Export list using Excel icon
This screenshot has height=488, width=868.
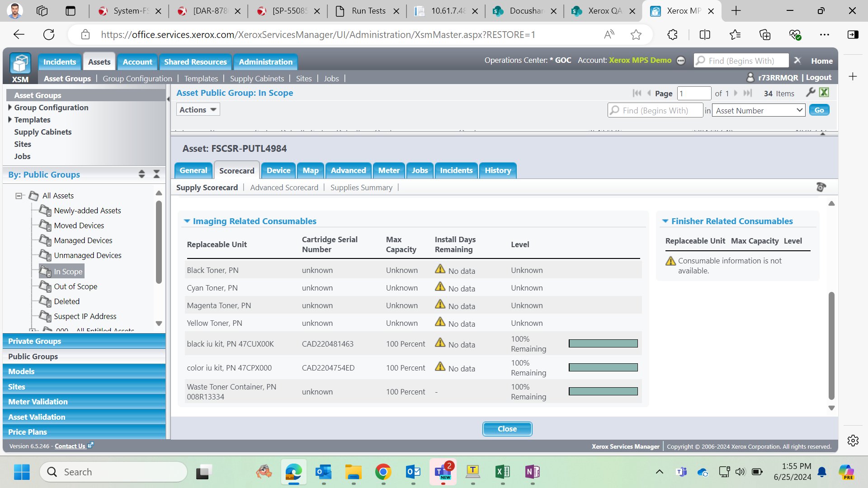pos(824,93)
